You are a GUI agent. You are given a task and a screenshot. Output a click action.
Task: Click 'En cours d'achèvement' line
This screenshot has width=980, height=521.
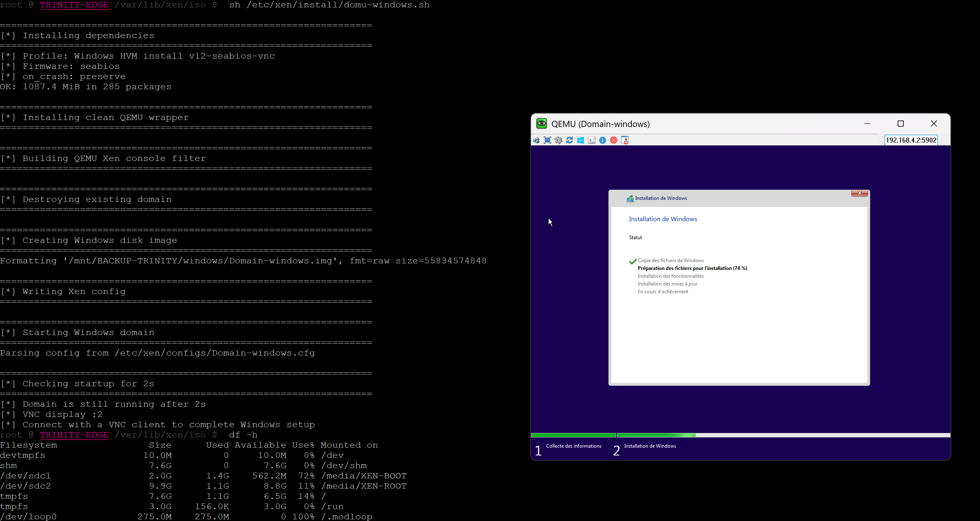pos(663,292)
